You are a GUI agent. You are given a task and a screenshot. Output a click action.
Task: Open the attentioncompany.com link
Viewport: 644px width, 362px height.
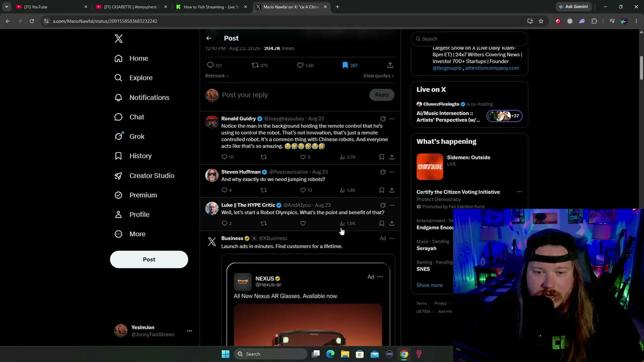click(492, 68)
